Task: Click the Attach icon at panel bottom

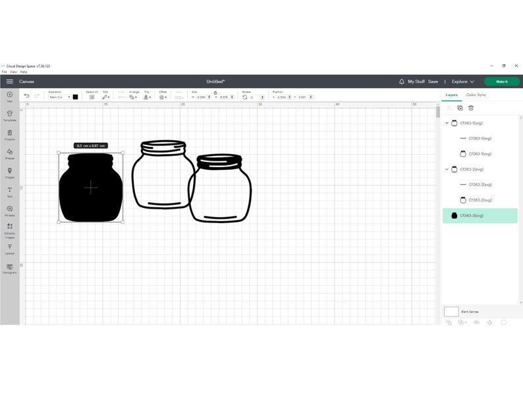Action: coord(476,323)
